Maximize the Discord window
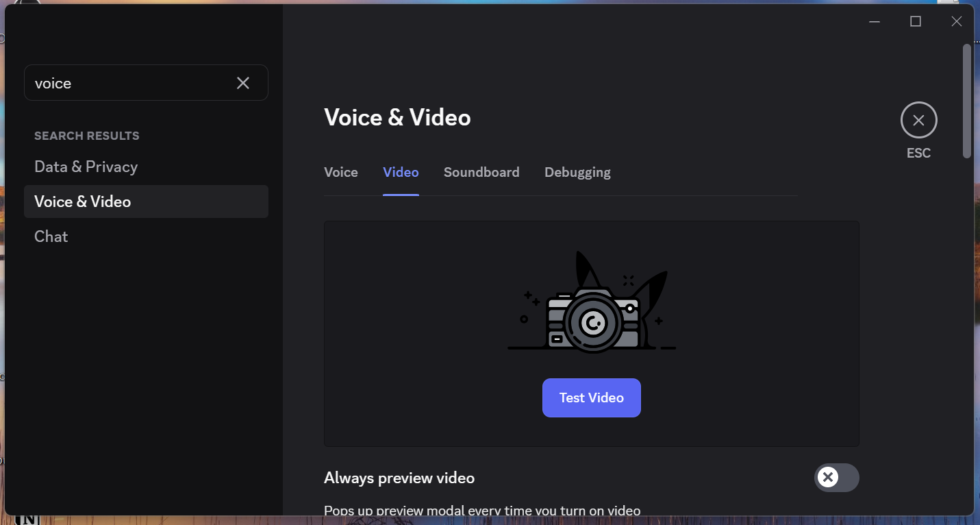This screenshot has width=980, height=525. [916, 21]
